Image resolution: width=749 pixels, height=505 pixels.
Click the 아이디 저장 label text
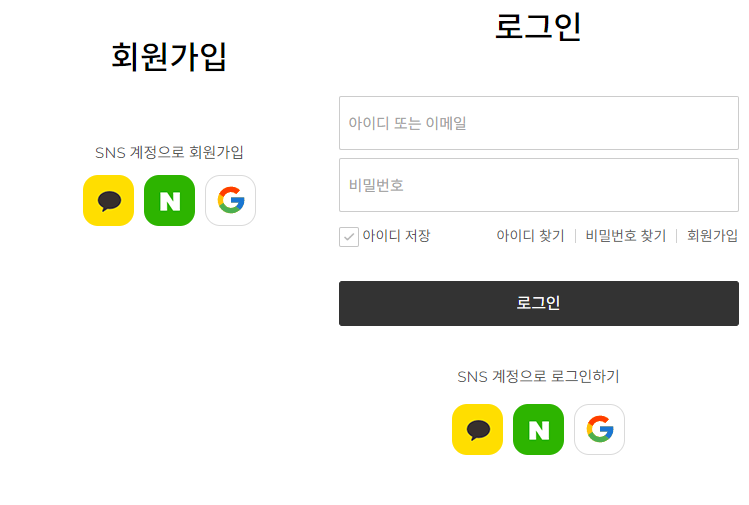tap(396, 236)
